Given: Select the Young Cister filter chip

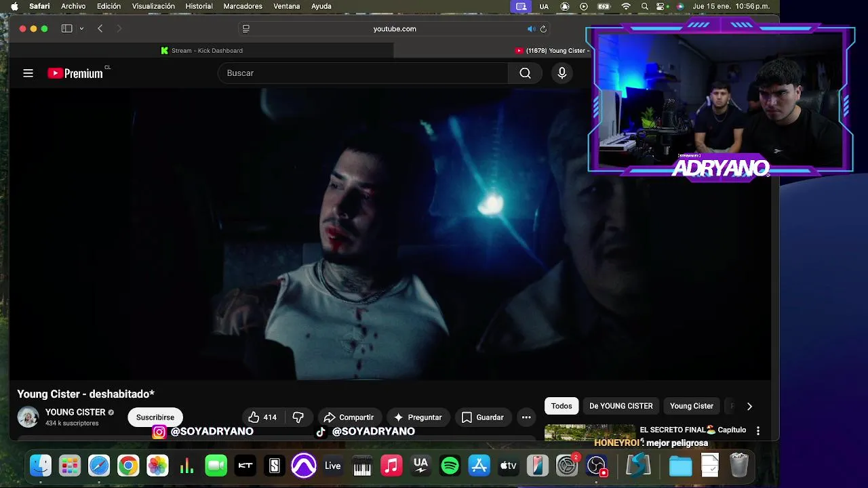Looking at the screenshot, I should tap(692, 406).
